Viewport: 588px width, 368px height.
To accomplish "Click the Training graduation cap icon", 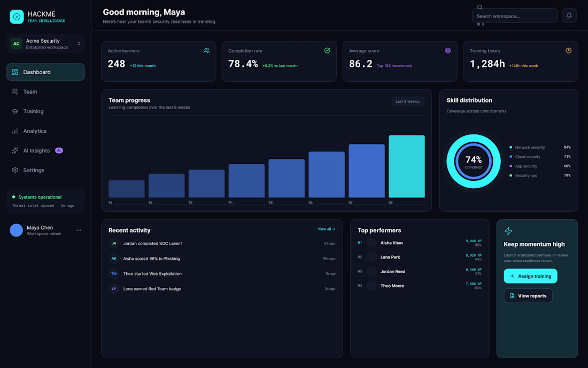I will tap(15, 111).
